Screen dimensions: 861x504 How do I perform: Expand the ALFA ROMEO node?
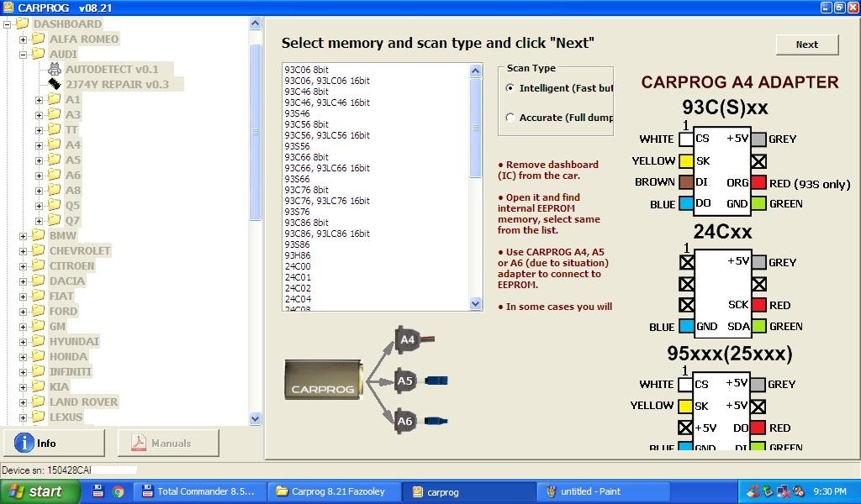[x=23, y=39]
